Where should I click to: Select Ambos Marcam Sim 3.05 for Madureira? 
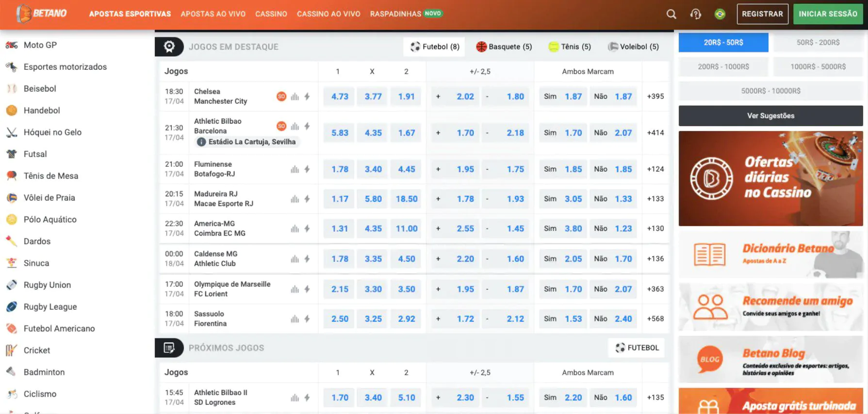pos(563,199)
